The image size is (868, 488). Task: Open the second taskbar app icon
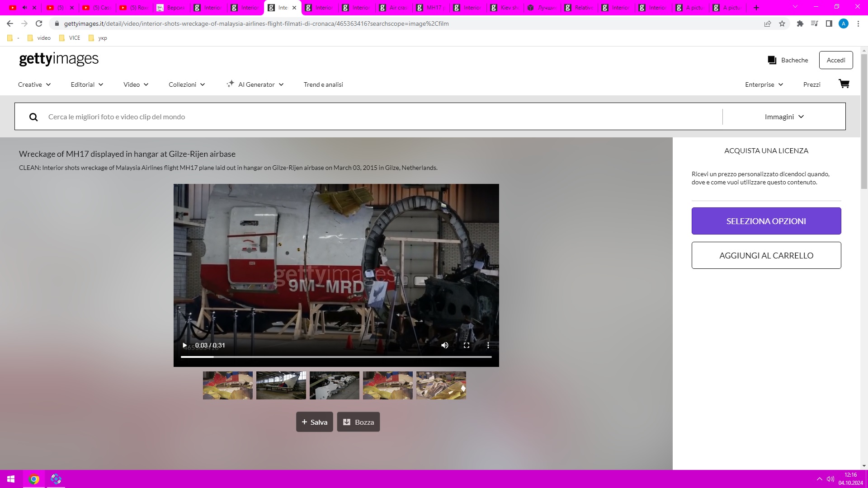56,479
